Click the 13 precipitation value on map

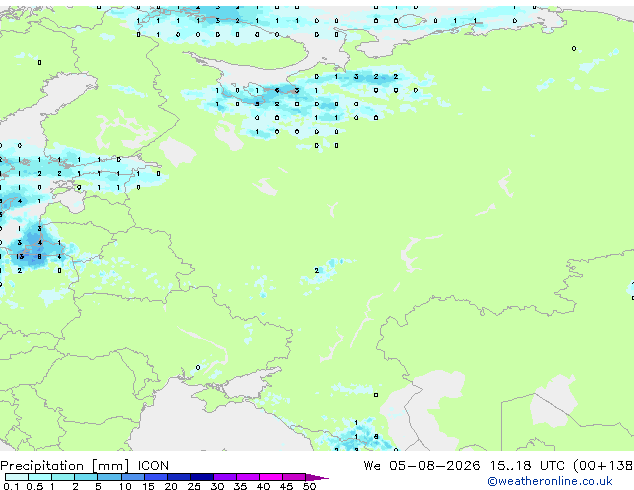[19, 256]
